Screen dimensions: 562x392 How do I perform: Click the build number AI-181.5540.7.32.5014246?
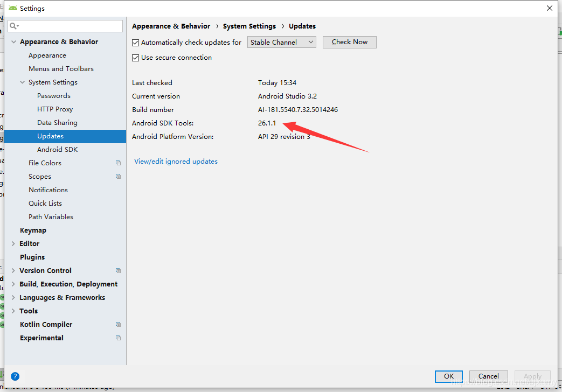coord(298,110)
